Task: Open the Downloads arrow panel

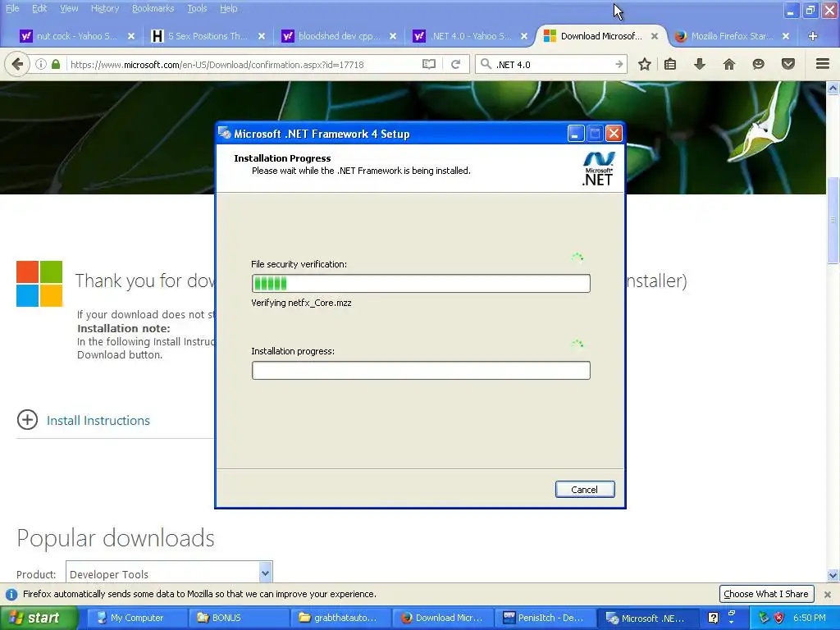Action: point(700,64)
